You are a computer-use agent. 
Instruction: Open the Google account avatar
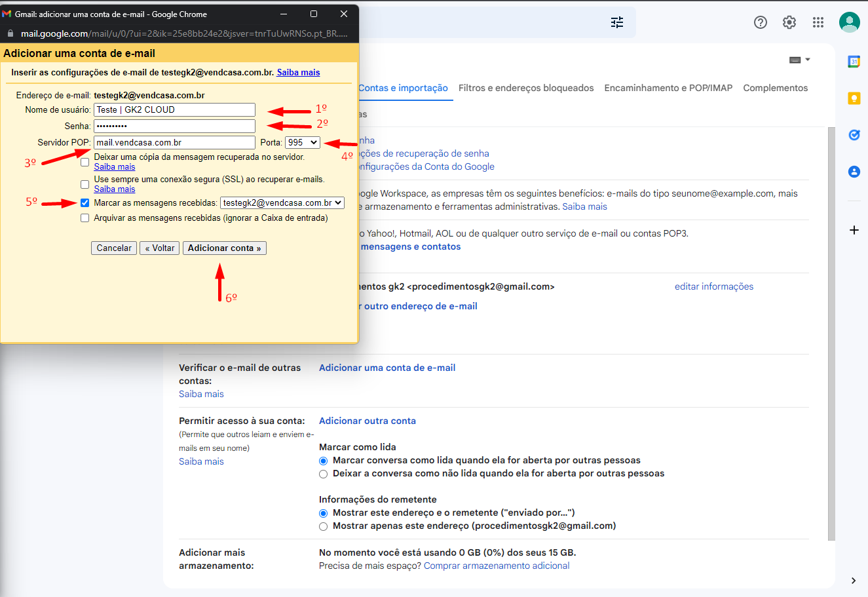(x=850, y=22)
